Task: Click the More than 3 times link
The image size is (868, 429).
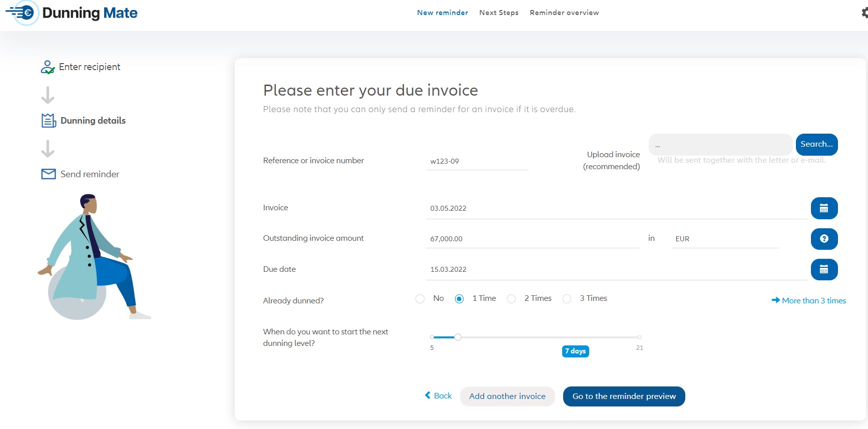Action: 809,300
